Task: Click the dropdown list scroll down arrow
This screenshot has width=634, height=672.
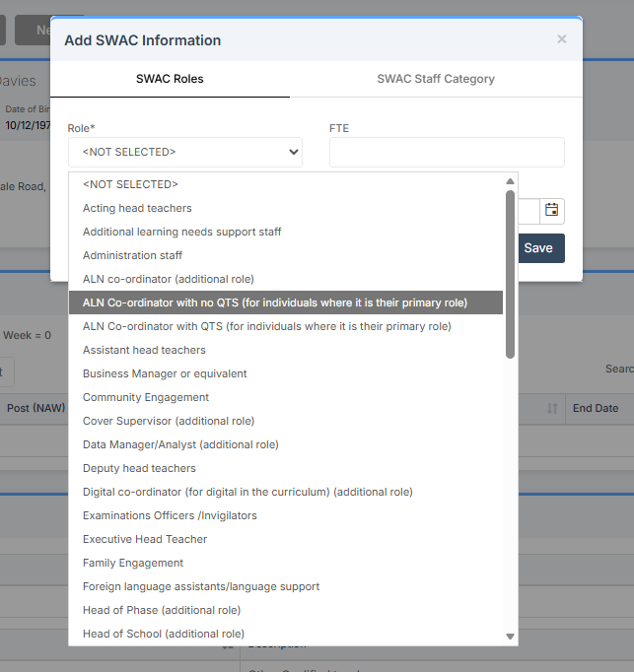Action: 510,637
